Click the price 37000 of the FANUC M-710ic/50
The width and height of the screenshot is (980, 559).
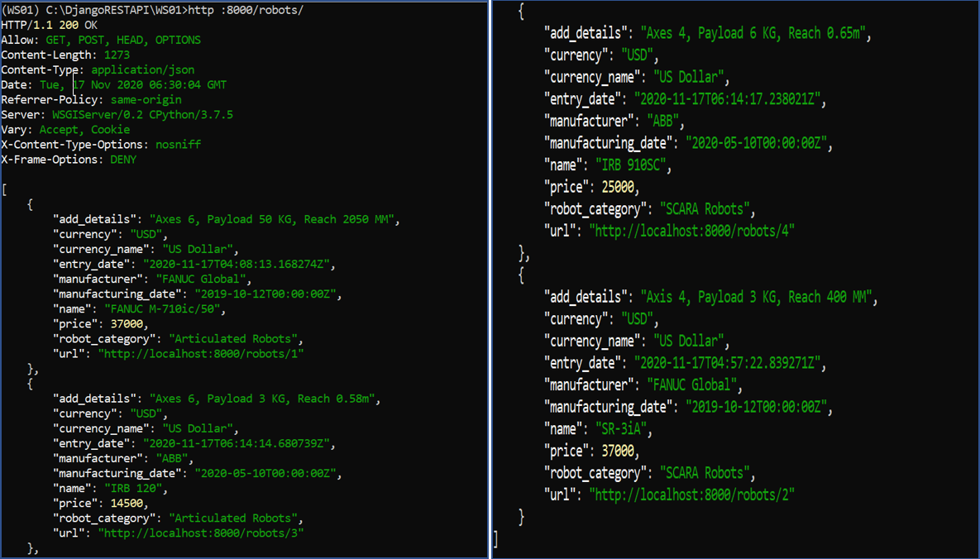coord(127,324)
